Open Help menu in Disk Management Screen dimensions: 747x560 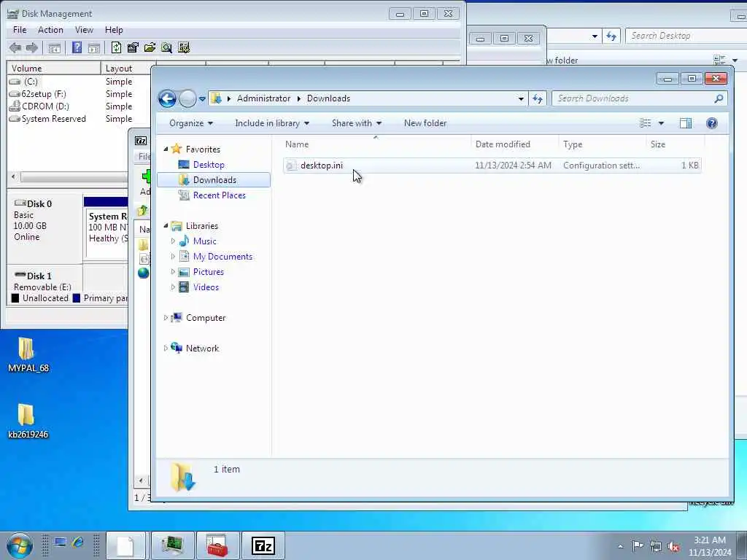[114, 29]
